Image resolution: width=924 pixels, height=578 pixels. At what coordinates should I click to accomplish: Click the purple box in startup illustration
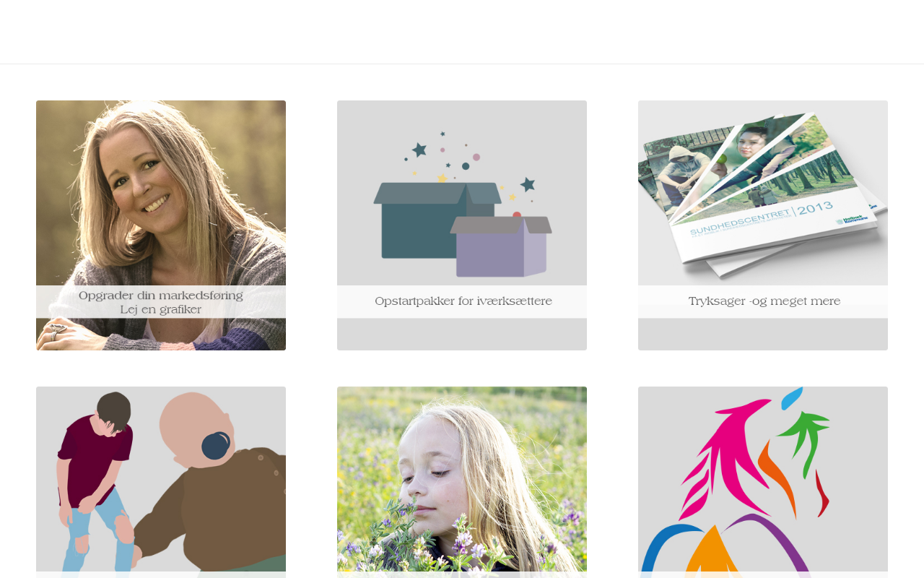tap(500, 247)
